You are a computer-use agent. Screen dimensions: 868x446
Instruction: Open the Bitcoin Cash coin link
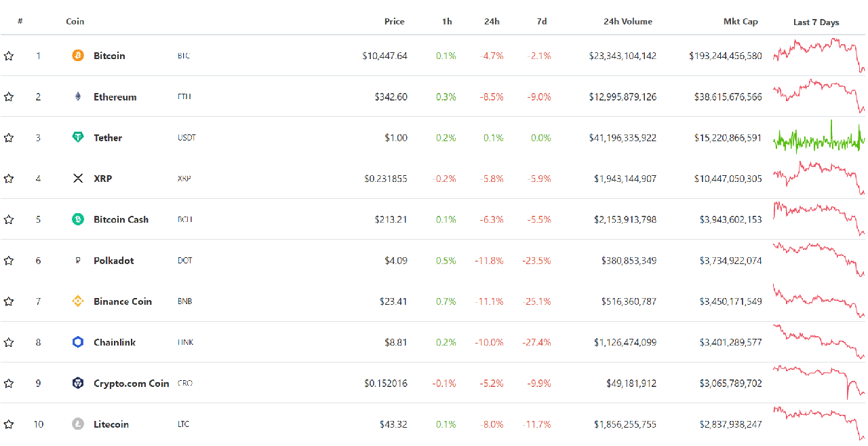(121, 219)
